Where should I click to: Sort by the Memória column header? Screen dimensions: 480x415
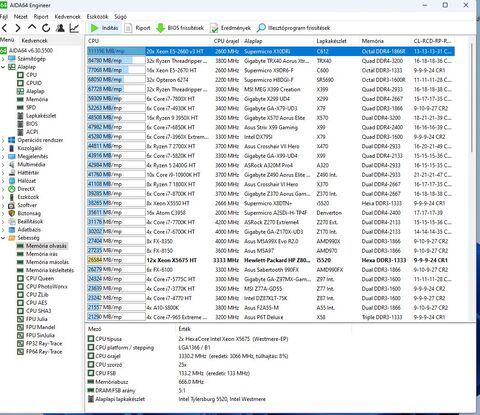pyautogui.click(x=385, y=41)
